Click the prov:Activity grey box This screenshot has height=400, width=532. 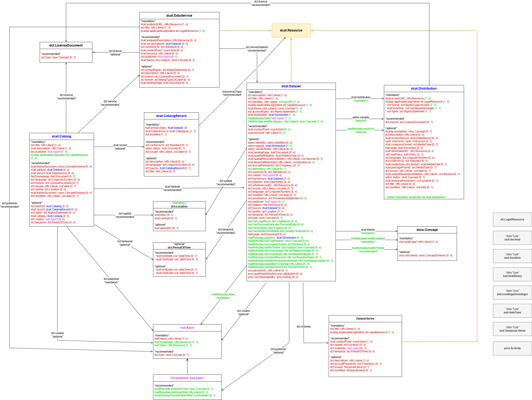(512, 348)
